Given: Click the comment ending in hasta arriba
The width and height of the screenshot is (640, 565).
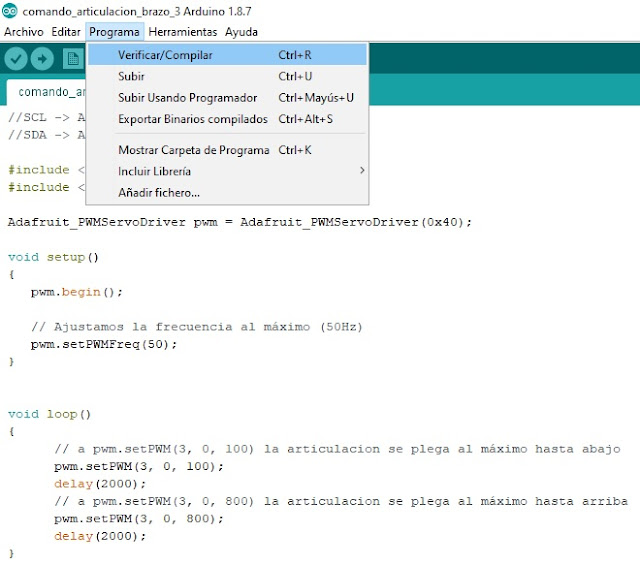Looking at the screenshot, I should coord(341,501).
